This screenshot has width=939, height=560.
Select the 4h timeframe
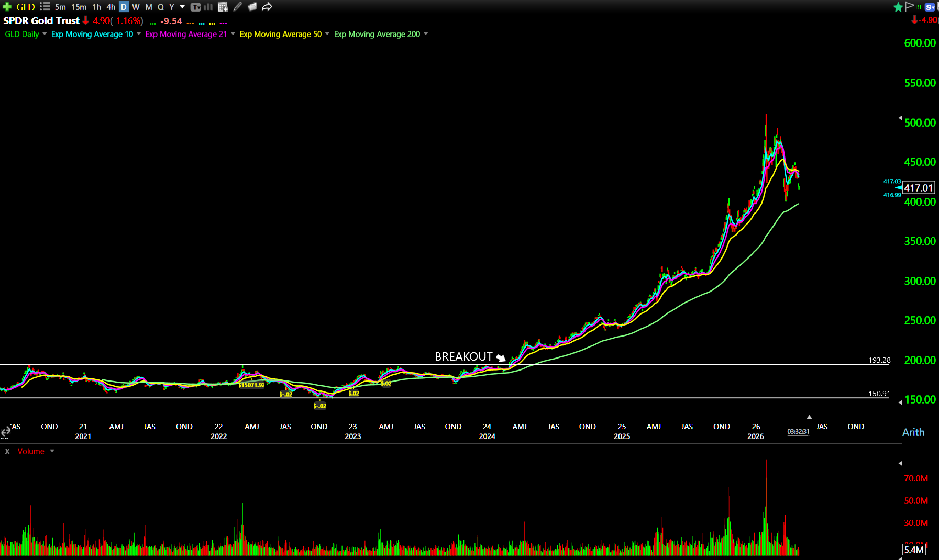coord(111,7)
